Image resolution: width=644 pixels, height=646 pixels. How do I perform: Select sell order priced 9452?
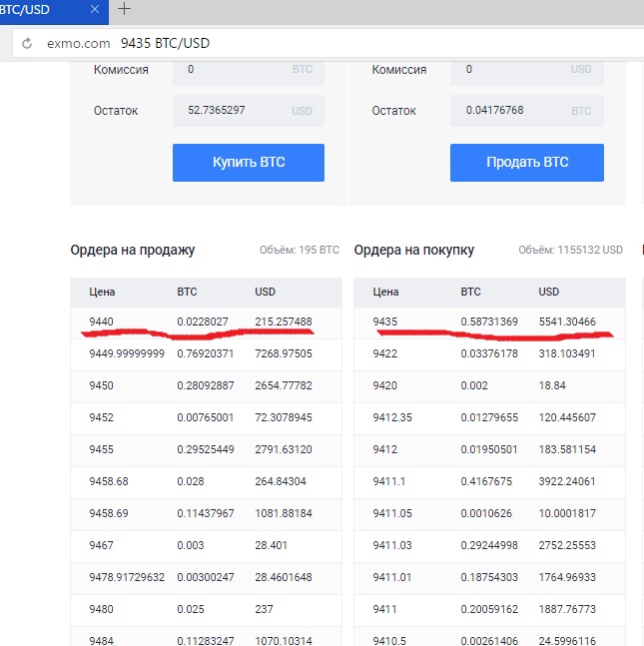(x=206, y=418)
